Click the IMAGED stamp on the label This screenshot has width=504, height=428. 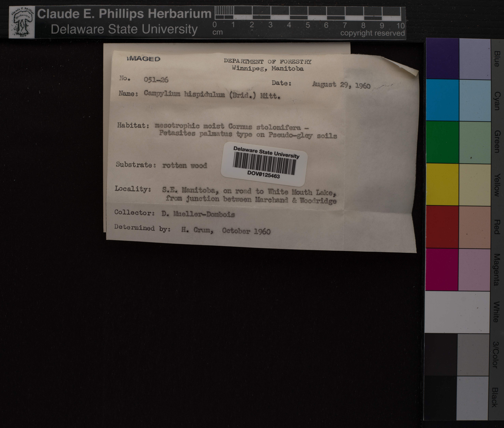(144, 59)
